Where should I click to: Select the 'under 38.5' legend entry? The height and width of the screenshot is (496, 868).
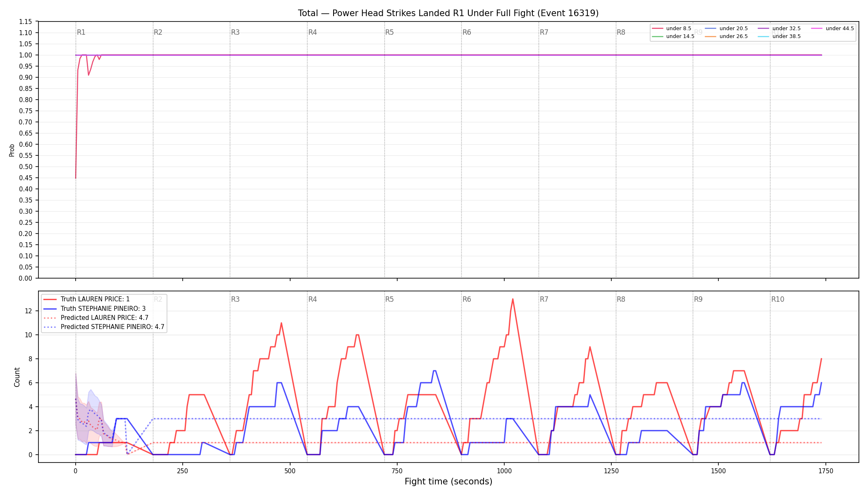(x=780, y=36)
